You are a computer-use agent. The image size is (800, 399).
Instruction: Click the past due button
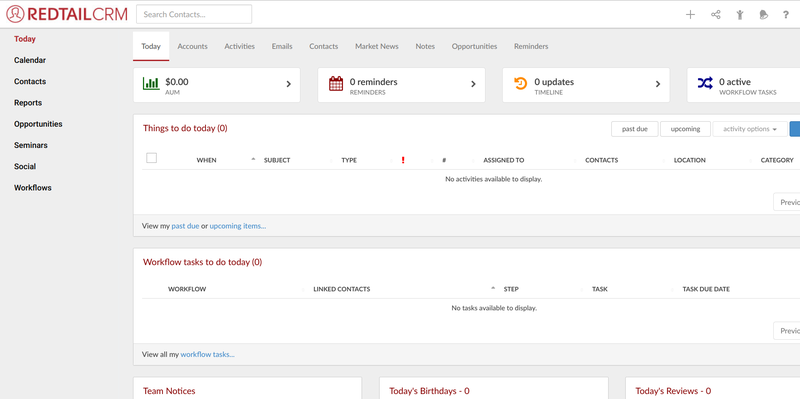coord(635,129)
